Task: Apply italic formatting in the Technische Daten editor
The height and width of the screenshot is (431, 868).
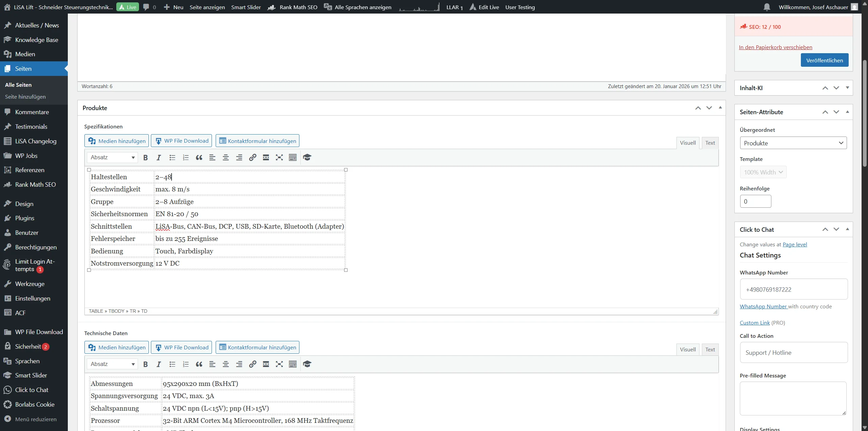Action: coord(158,364)
